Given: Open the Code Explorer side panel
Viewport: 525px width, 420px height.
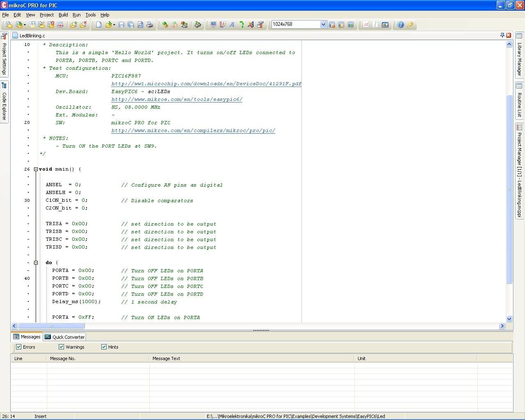Looking at the screenshot, I should tap(4, 101).
